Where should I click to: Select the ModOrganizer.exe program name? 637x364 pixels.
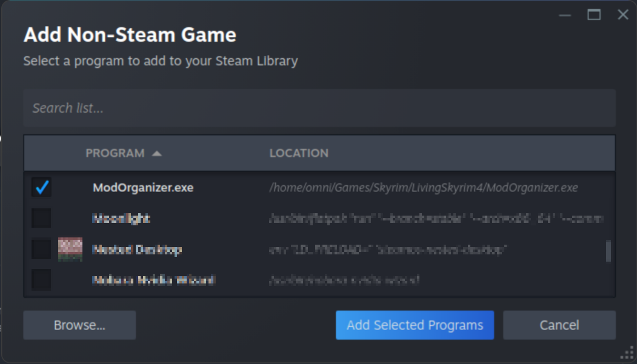click(x=143, y=188)
